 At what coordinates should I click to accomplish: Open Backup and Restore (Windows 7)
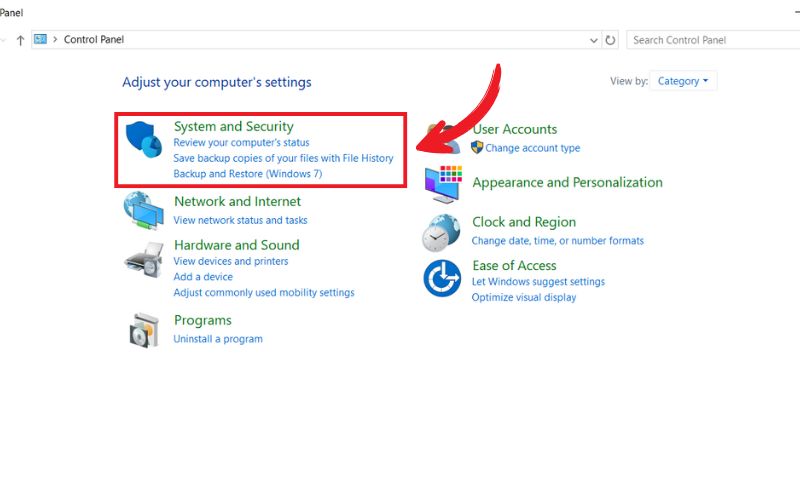click(247, 173)
